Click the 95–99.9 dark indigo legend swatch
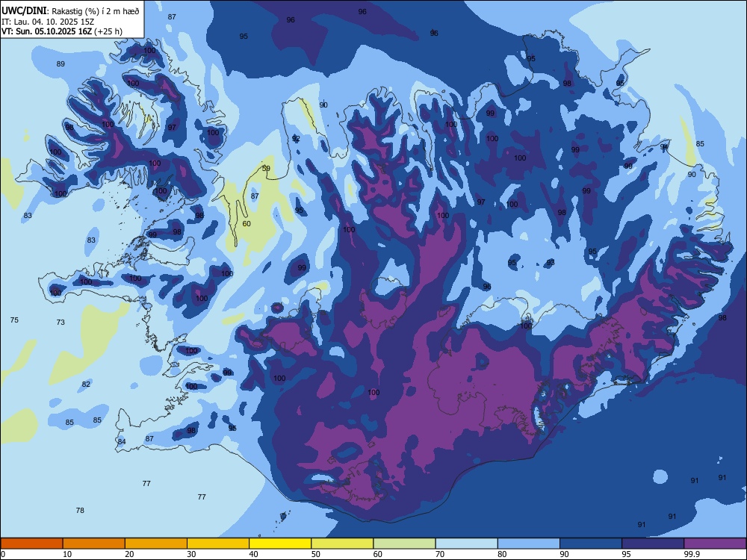The width and height of the screenshot is (747, 560). [x=653, y=544]
